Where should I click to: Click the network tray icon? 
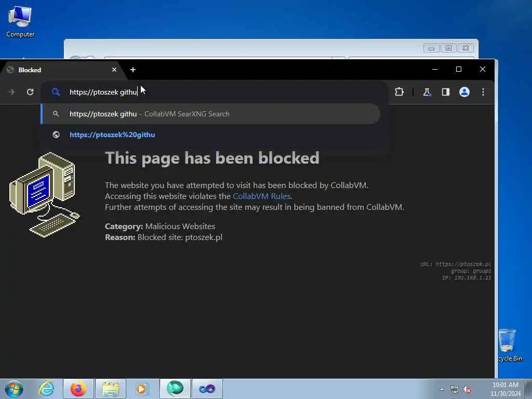pyautogui.click(x=454, y=390)
